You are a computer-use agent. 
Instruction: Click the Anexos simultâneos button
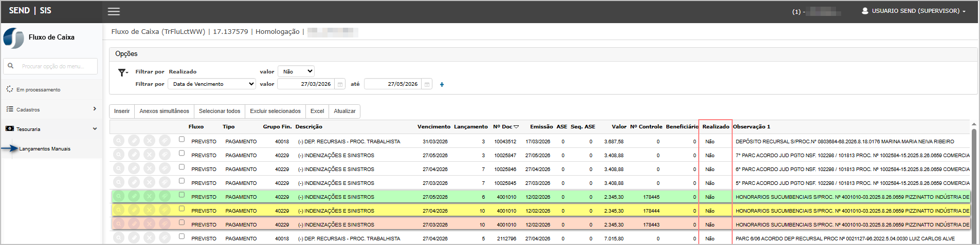164,111
